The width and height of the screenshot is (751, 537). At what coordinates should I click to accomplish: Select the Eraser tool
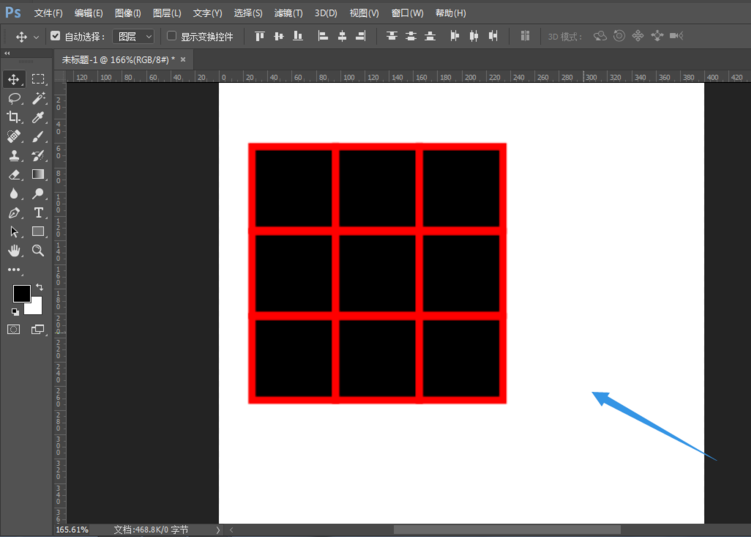click(x=14, y=175)
